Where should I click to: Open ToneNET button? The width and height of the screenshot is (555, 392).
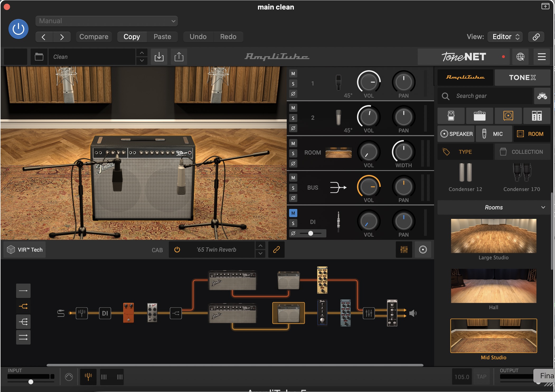(464, 57)
